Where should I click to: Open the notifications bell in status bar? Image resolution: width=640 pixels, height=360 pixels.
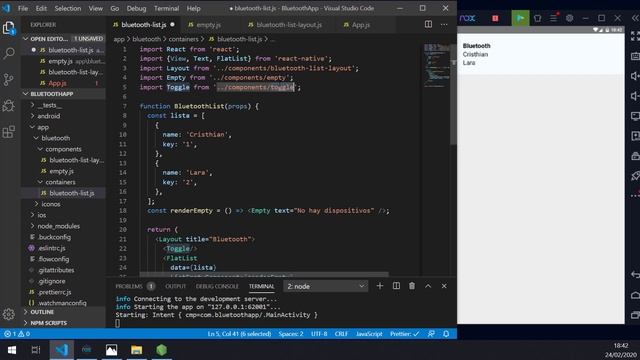(x=446, y=334)
